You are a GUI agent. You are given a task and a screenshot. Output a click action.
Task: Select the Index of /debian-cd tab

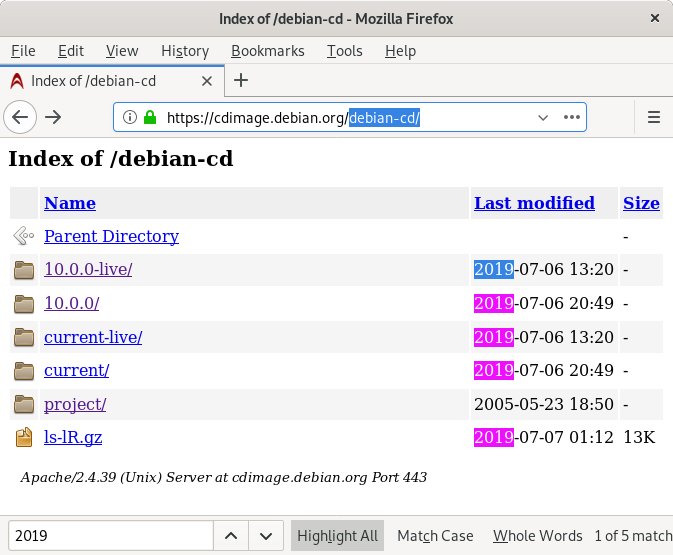point(112,81)
